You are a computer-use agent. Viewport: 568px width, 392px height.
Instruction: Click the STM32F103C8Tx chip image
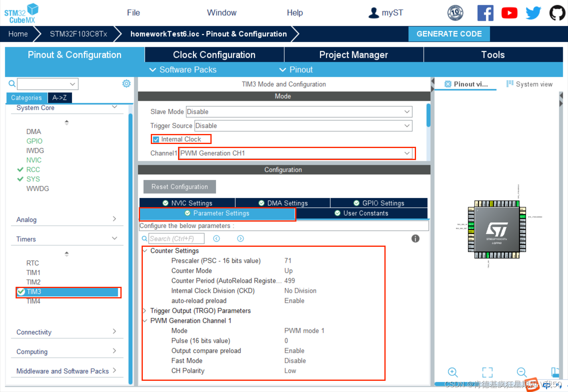click(496, 230)
